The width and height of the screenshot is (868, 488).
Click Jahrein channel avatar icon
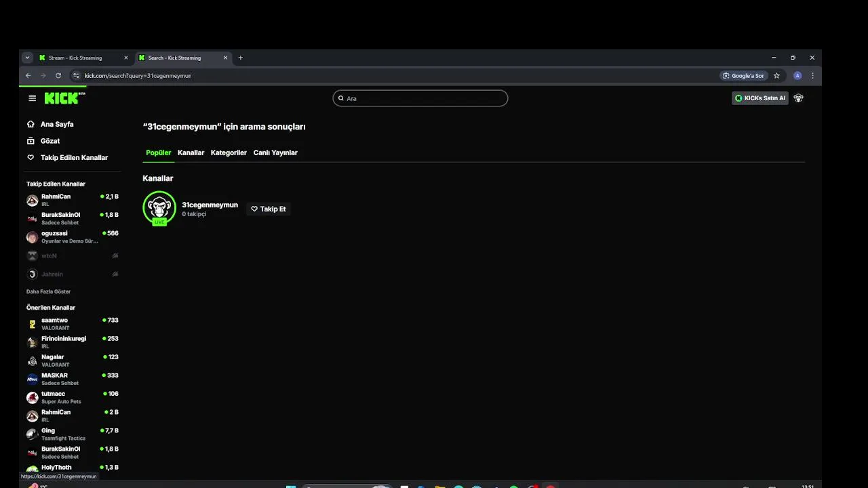tap(32, 274)
